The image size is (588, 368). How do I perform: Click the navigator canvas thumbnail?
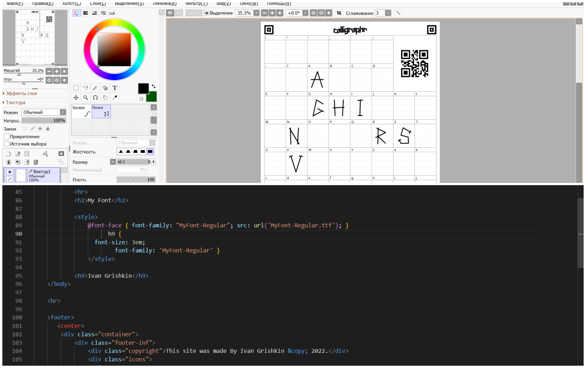click(35, 38)
